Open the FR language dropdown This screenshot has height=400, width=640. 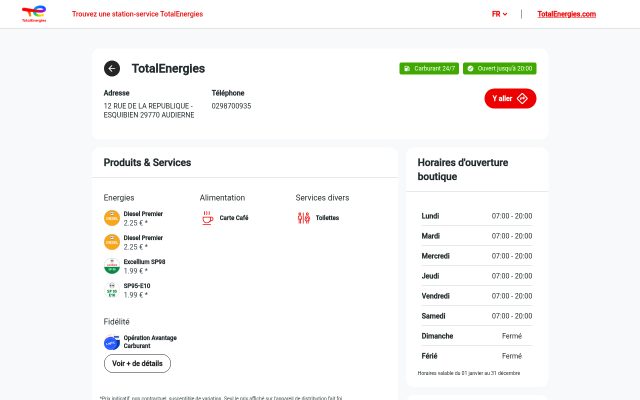(x=499, y=14)
